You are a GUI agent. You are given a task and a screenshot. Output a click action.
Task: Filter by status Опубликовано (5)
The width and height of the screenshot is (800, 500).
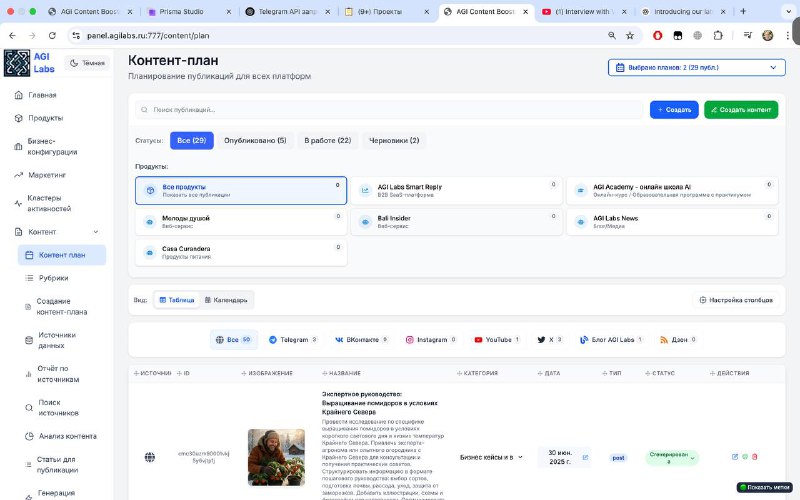point(255,140)
